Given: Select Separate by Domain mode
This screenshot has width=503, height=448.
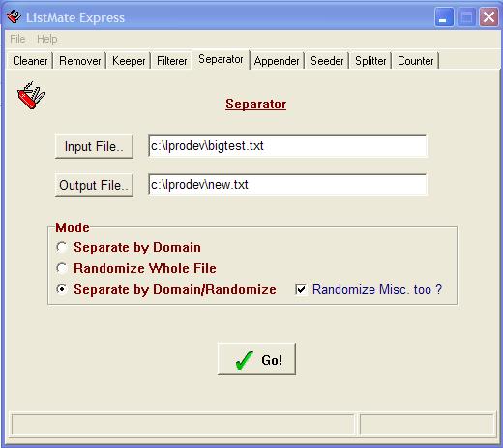Looking at the screenshot, I should [61, 247].
